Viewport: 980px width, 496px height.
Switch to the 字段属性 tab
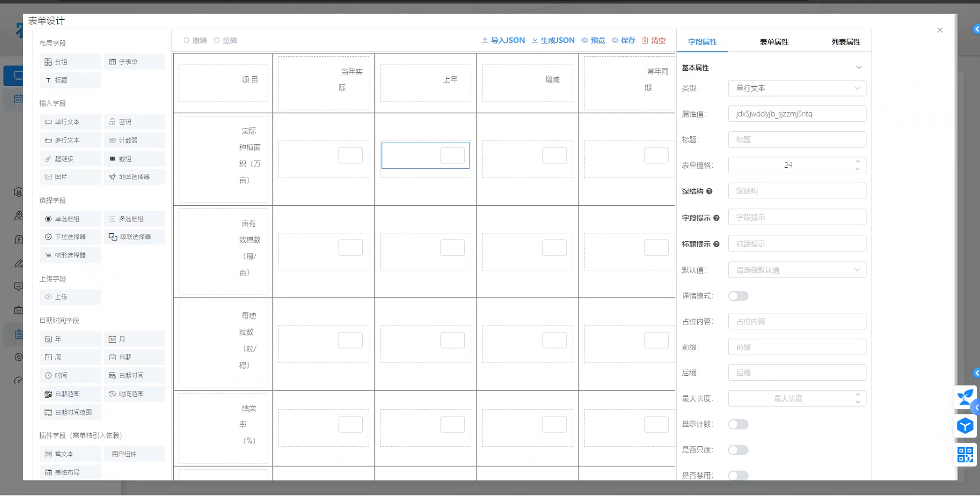click(x=702, y=42)
